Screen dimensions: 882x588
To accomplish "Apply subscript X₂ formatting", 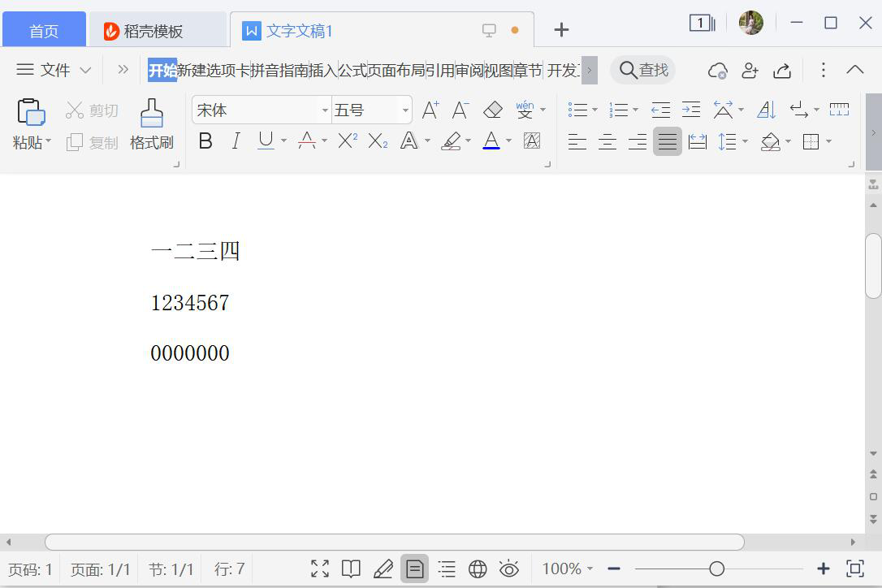I will (378, 141).
